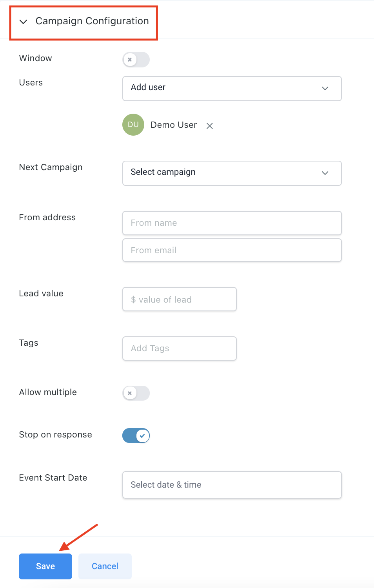Click the Save button

(x=45, y=566)
